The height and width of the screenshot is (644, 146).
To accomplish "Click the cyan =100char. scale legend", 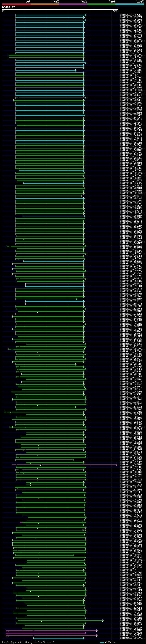I will tap(109, 642).
